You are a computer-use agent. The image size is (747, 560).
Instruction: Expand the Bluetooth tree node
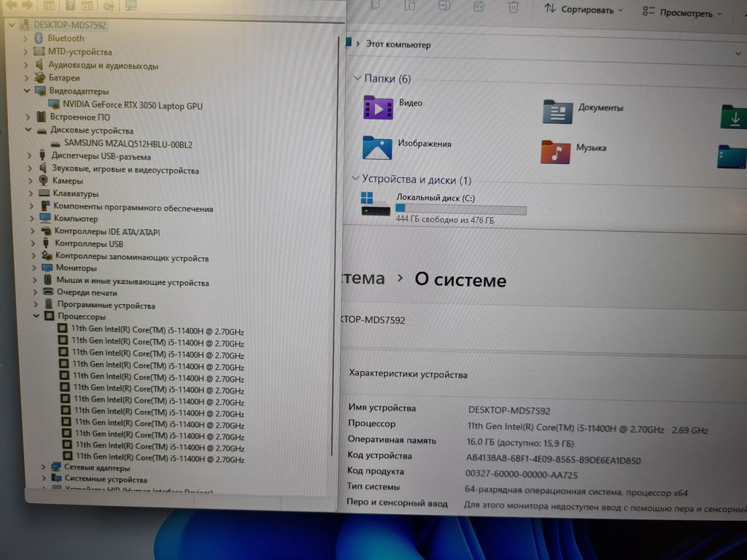point(26,38)
